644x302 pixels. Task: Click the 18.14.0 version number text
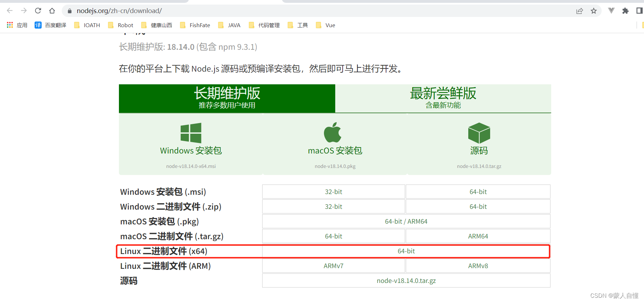tap(181, 47)
